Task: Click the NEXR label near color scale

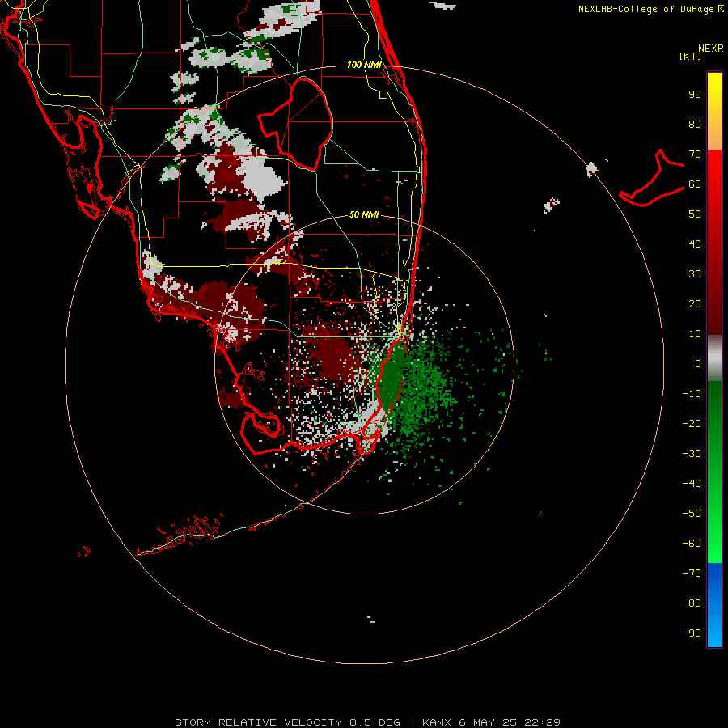Action: tap(711, 49)
